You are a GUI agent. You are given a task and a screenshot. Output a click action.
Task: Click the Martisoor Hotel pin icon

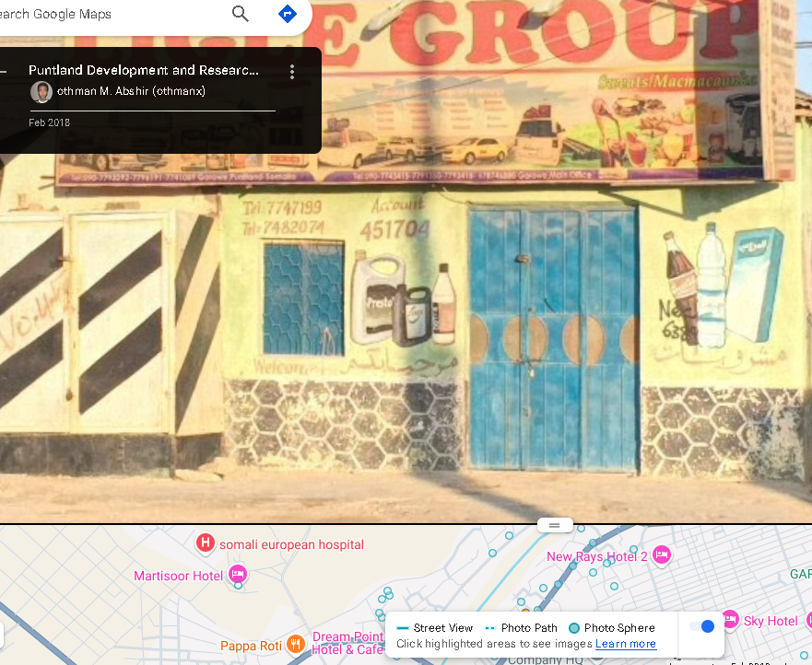click(238, 575)
